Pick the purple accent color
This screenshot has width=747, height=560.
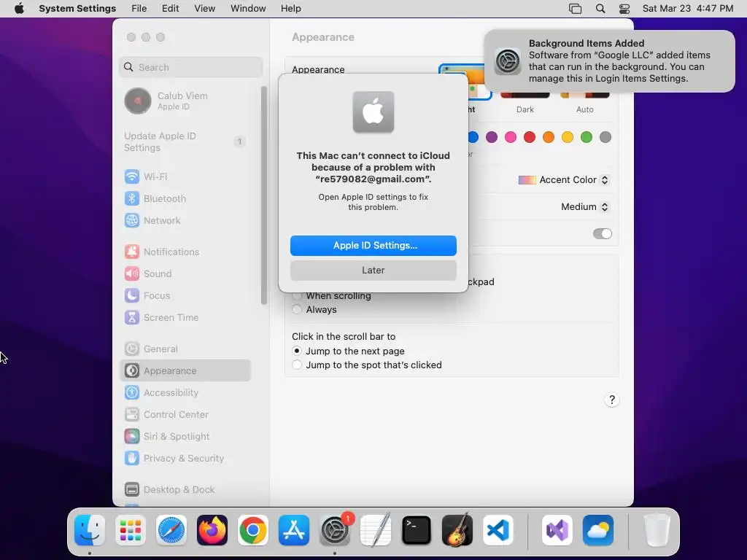point(492,138)
